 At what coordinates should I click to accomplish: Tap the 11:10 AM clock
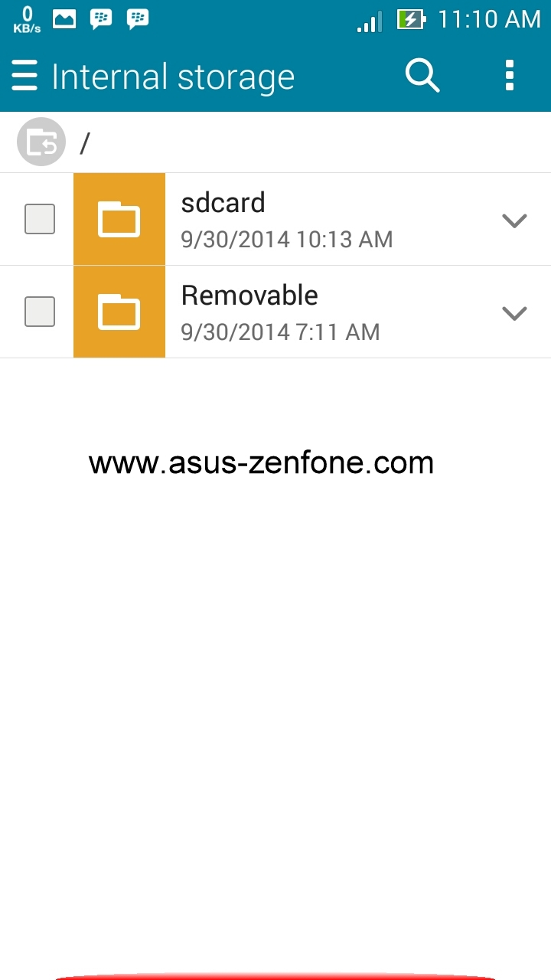click(x=489, y=19)
